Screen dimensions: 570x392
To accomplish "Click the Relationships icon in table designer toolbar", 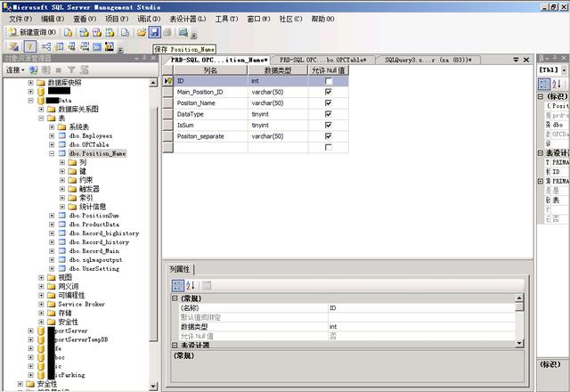I will [x=47, y=46].
